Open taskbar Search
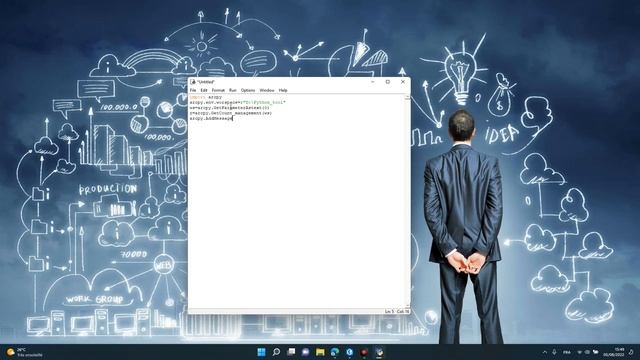This screenshot has height=360, width=640. (276, 352)
